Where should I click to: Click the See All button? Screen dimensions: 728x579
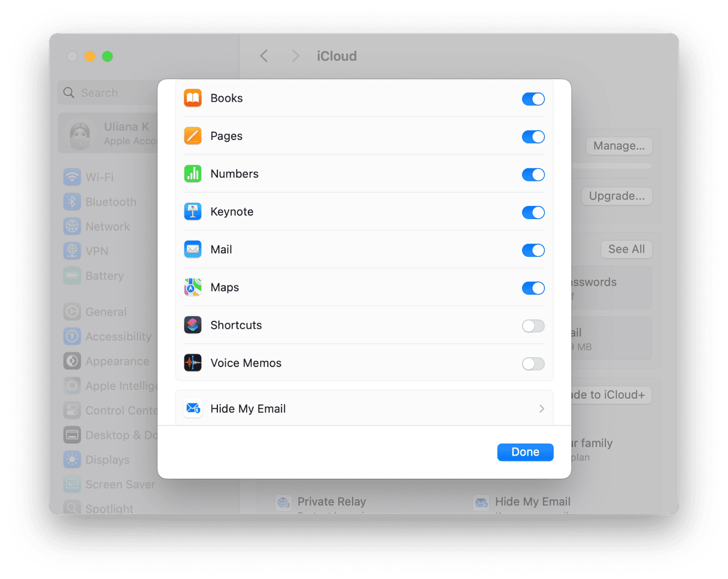pyautogui.click(x=626, y=249)
